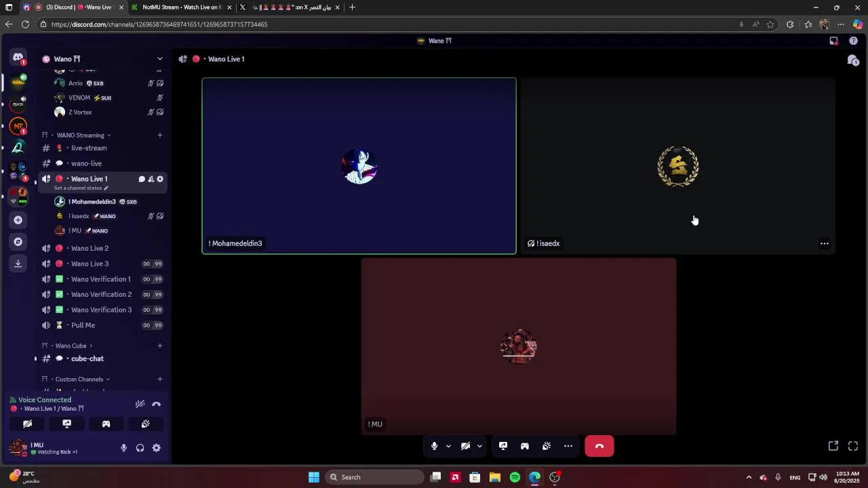
Task: Open the orange MT server icon
Action: click(x=18, y=126)
